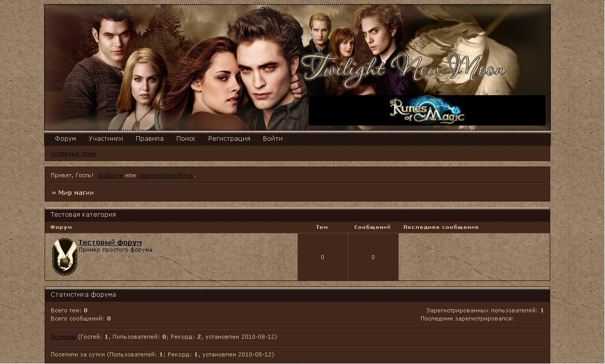The width and height of the screenshot is (605, 364).
Task: Choose Войти in the navigation bar
Action: coord(273,138)
